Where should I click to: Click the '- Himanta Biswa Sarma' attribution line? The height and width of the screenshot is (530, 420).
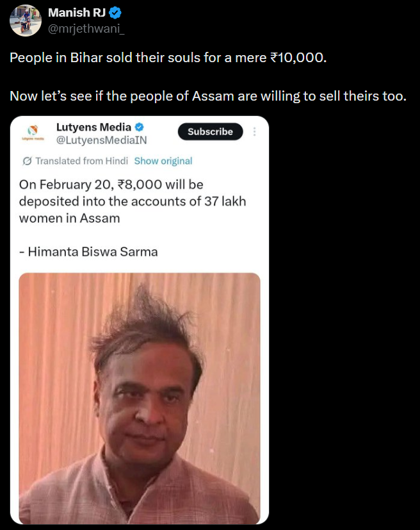tap(88, 251)
